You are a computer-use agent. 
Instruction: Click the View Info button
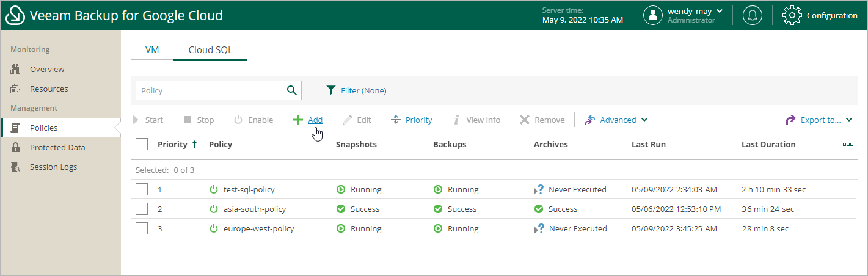point(476,120)
